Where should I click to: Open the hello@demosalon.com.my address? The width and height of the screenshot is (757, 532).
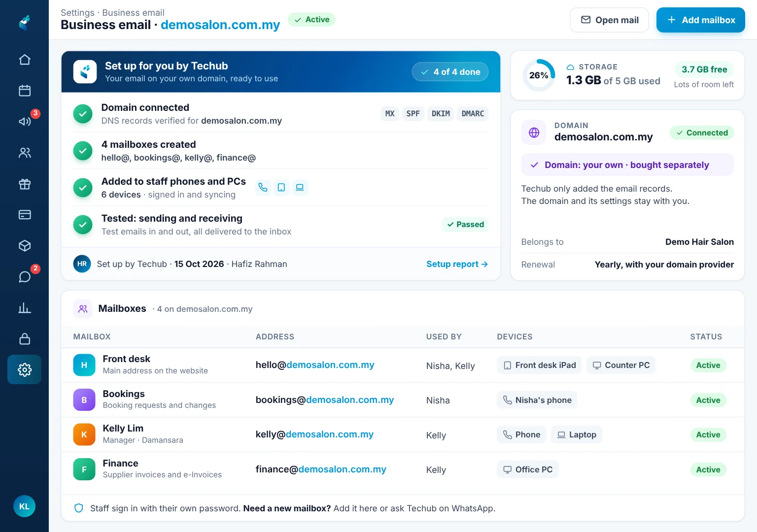315,365
